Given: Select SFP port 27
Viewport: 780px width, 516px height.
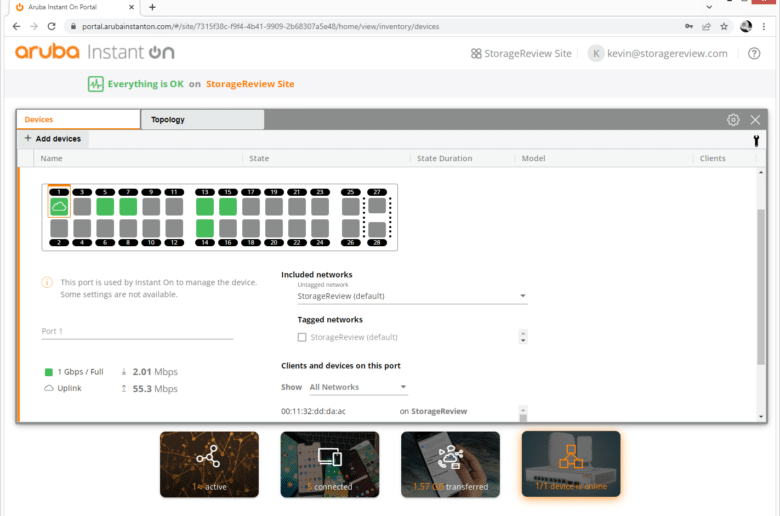Looking at the screenshot, I should coord(377,205).
